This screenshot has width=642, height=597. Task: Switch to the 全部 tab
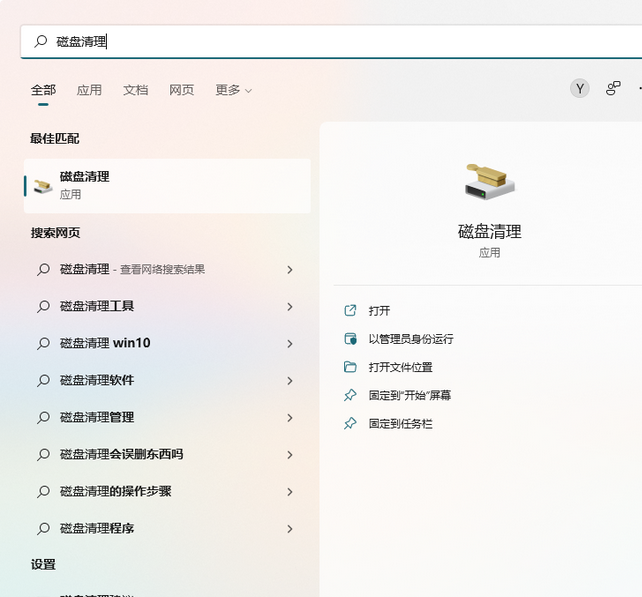[43, 90]
